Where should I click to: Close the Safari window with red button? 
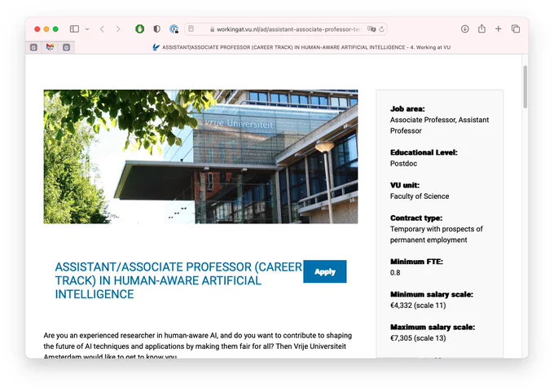coord(37,29)
